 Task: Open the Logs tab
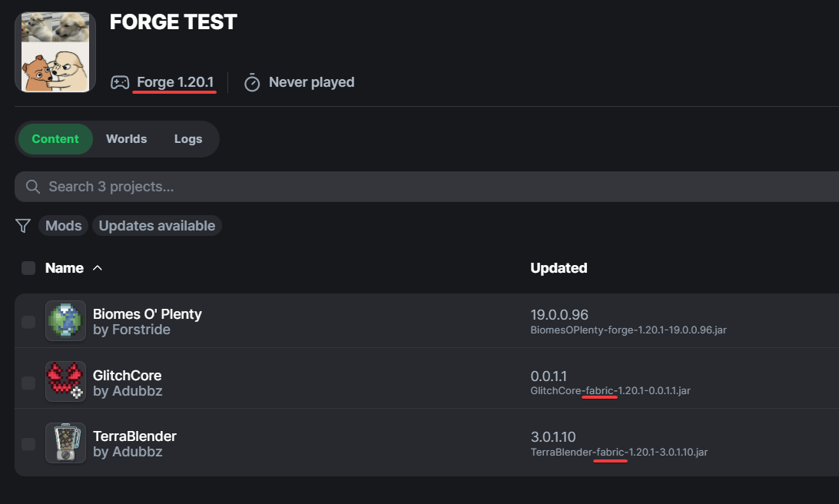tap(187, 139)
